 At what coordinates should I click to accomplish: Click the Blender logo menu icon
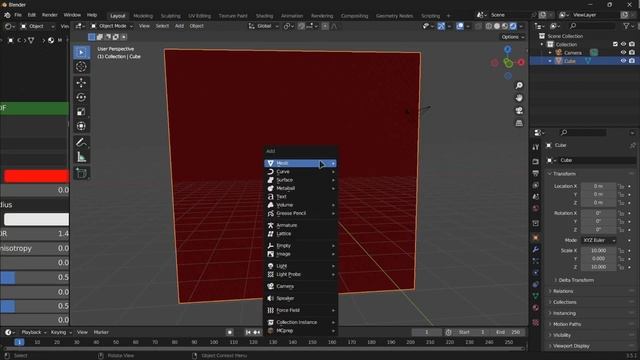(7, 15)
